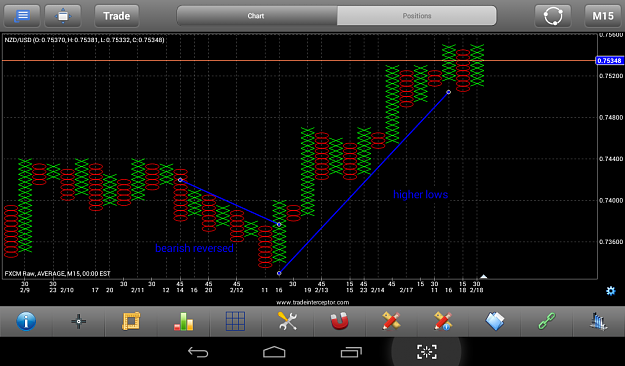Tap the chart pan/move icon
Screen dimensions: 625x366
click(x=63, y=16)
